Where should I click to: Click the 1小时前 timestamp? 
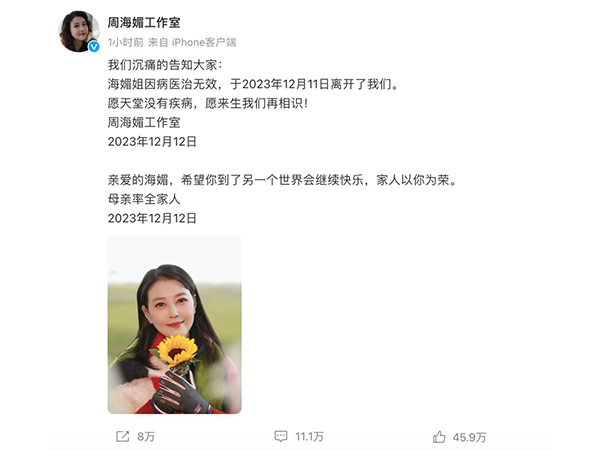click(126, 42)
